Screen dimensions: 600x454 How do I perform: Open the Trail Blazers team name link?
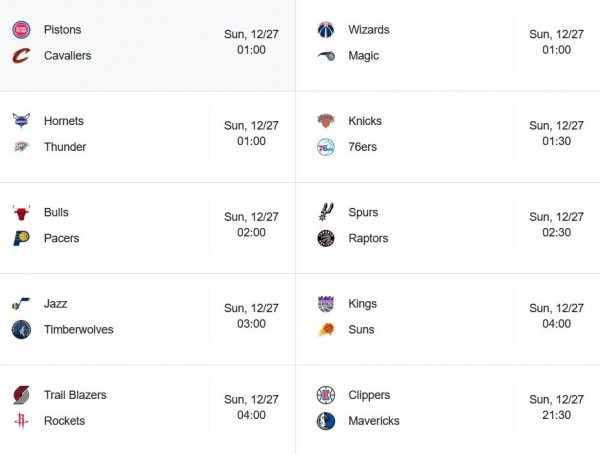[x=75, y=395]
